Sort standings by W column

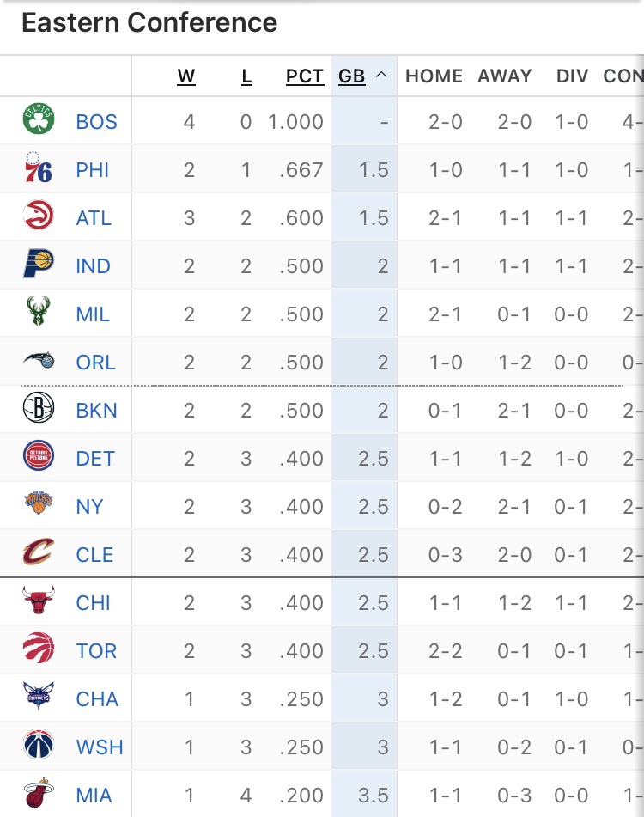(x=186, y=76)
